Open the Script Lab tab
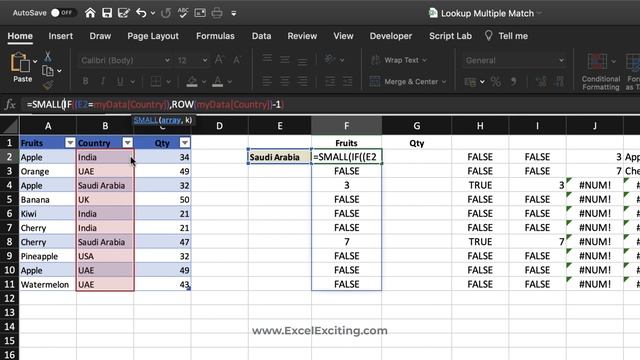This screenshot has width=640, height=360. 450,36
